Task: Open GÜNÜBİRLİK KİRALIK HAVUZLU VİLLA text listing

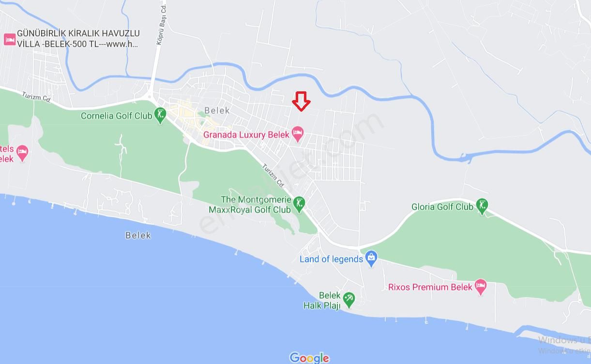Action: pos(78,39)
